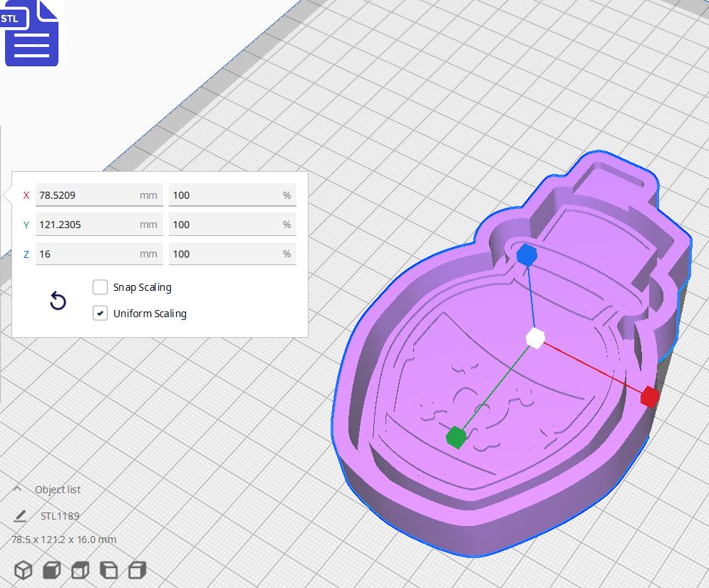Select STL1189 in the Object list
This screenshot has width=709, height=588.
coord(61,515)
